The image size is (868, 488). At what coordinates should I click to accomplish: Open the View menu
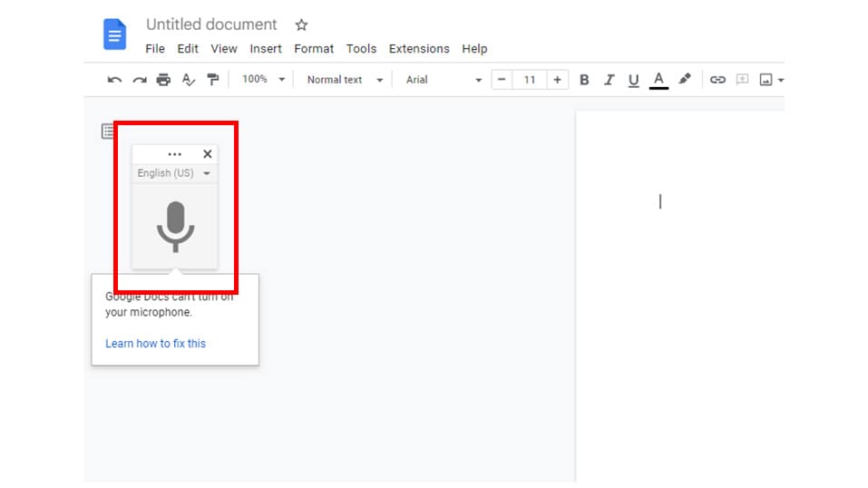coord(224,49)
